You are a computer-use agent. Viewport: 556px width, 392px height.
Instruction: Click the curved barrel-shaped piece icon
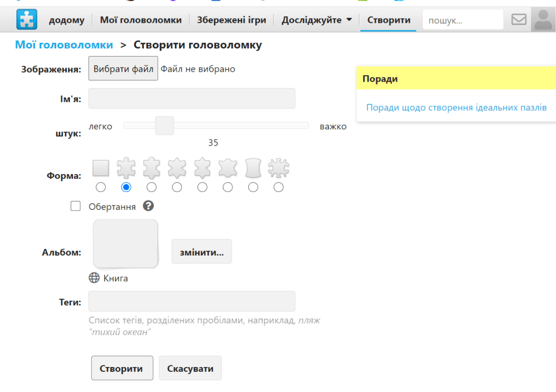pyautogui.click(x=253, y=168)
